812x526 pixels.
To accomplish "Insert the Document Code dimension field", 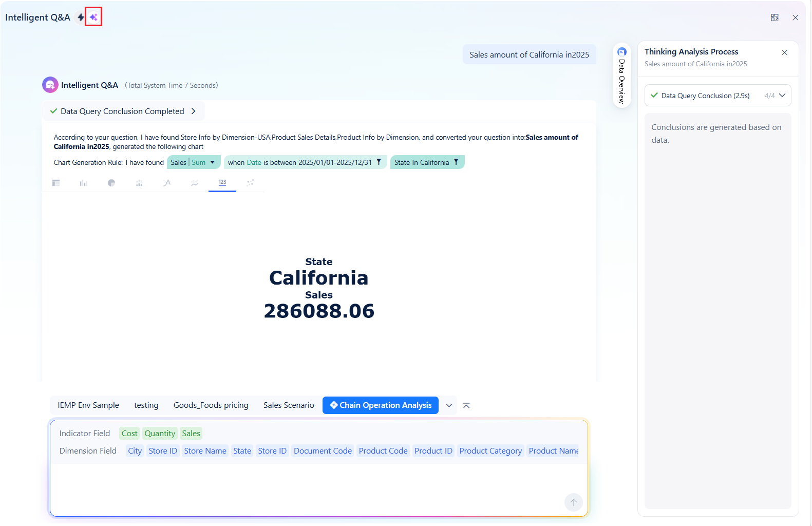I will point(323,451).
